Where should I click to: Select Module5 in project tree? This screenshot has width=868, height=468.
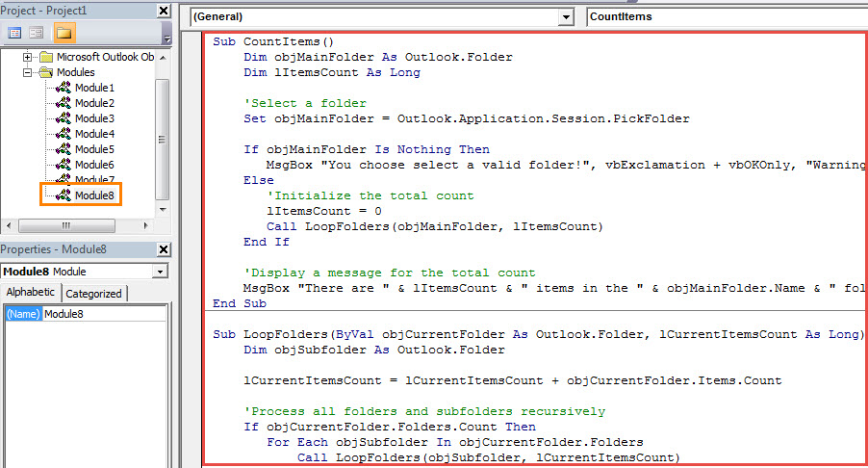click(94, 149)
